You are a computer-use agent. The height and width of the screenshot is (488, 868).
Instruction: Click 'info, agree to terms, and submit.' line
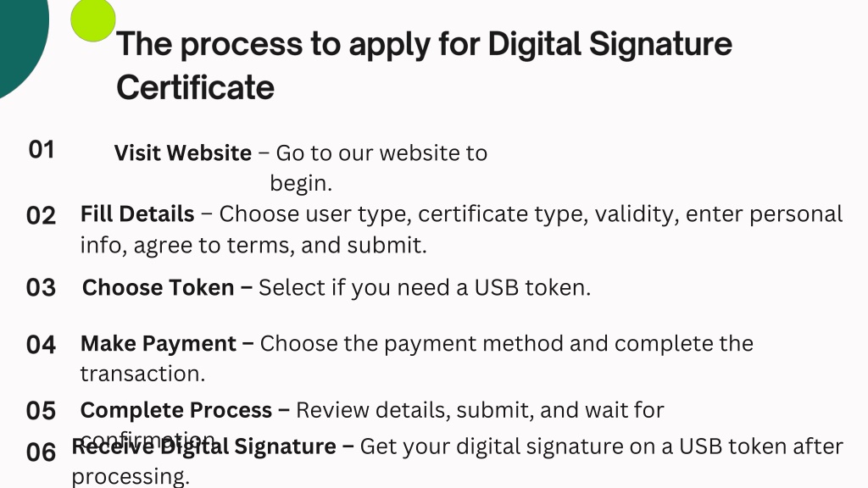click(253, 245)
